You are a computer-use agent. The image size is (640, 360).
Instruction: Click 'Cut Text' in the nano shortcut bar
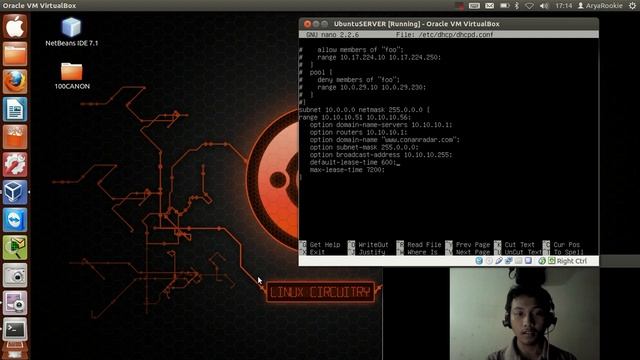pos(519,245)
